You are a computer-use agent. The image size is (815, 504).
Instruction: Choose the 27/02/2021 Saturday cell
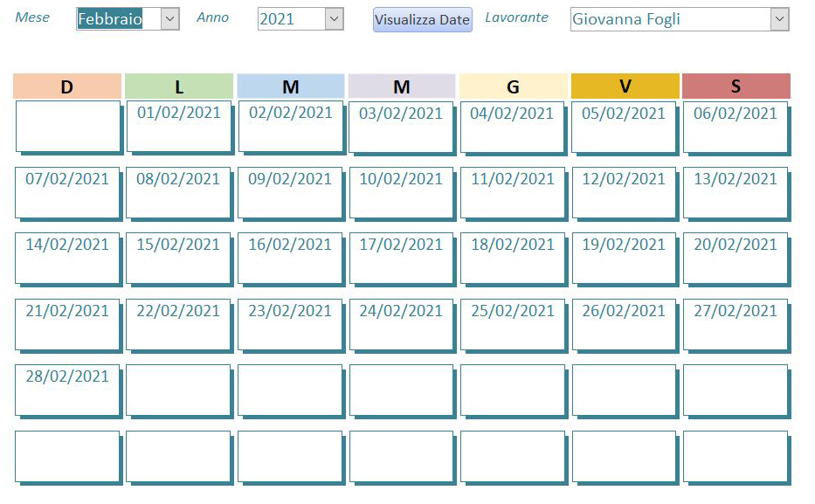tap(735, 323)
